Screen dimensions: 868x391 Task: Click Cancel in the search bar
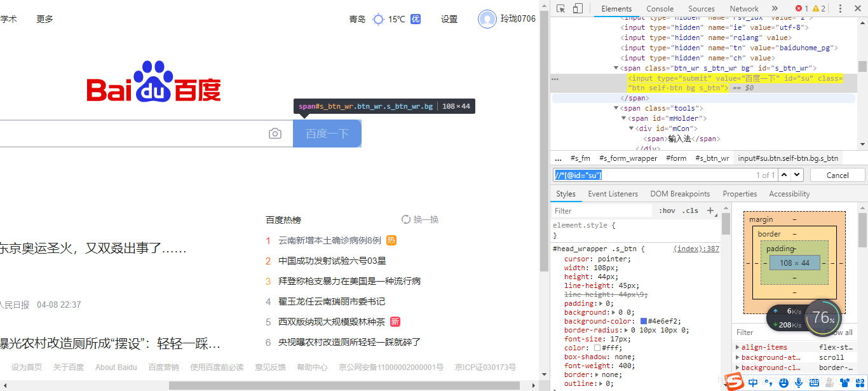pos(837,175)
